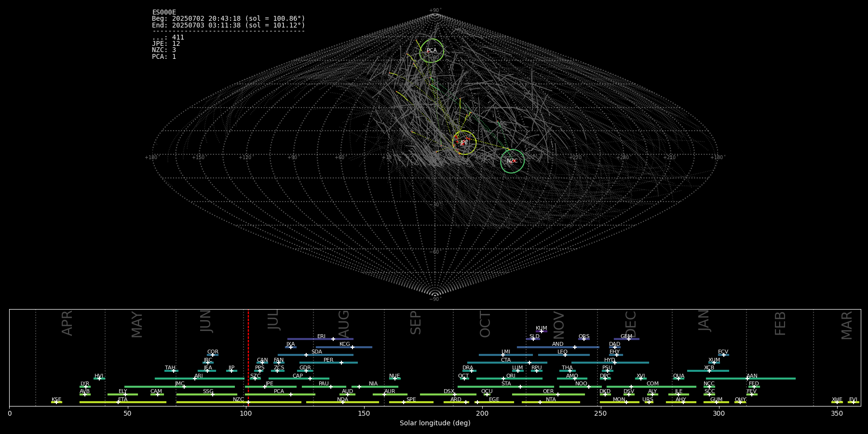Click the COR shower label in timeline
This screenshot has height=434, width=868.
pos(213,352)
